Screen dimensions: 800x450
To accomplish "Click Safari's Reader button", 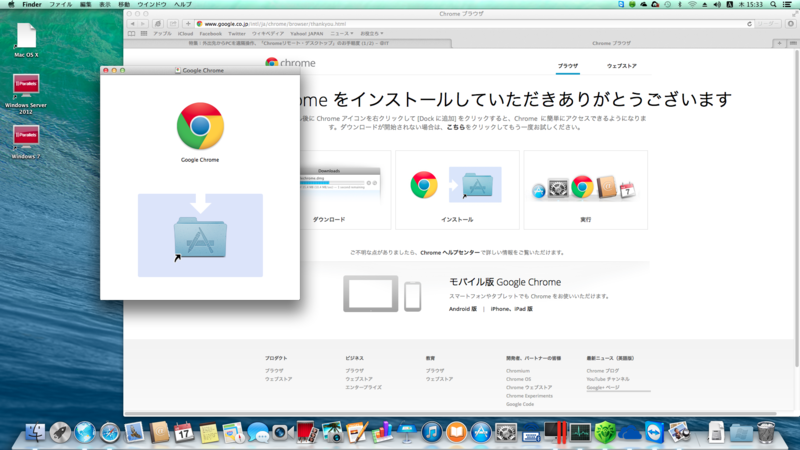I will tap(767, 24).
